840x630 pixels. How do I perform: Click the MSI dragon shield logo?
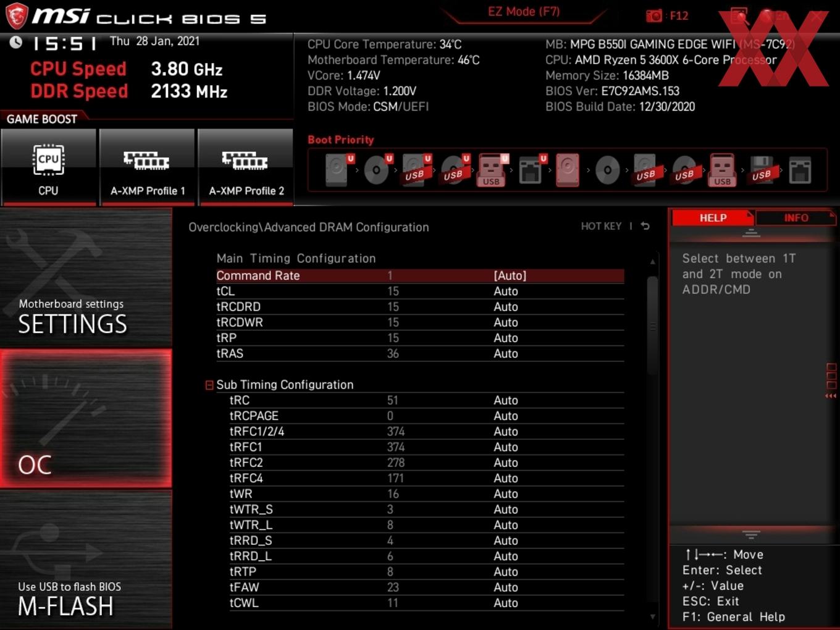(x=17, y=16)
